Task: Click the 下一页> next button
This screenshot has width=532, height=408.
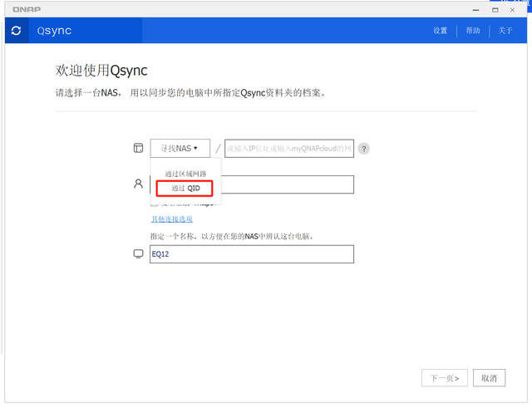Action: click(445, 378)
